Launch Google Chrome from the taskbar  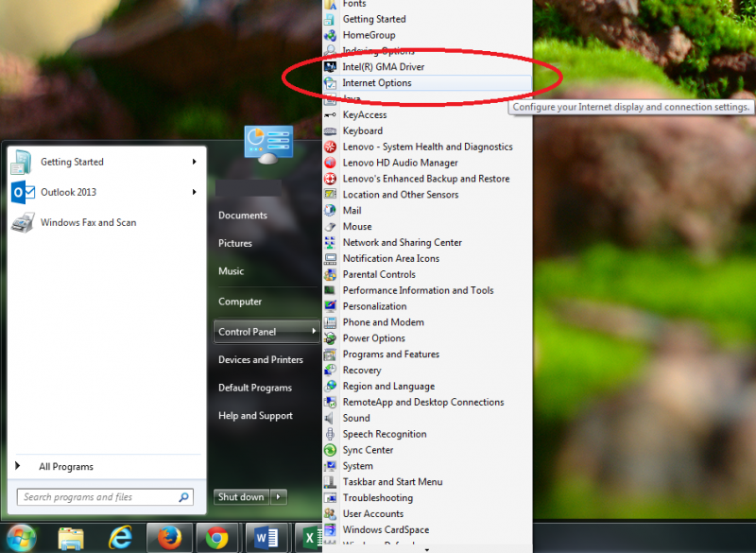[217, 538]
